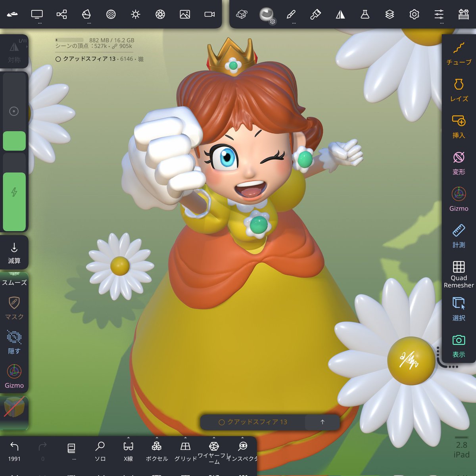Image resolution: width=476 pixels, height=476 pixels.
Task: Select the チューブ tool
Action: [x=459, y=54]
